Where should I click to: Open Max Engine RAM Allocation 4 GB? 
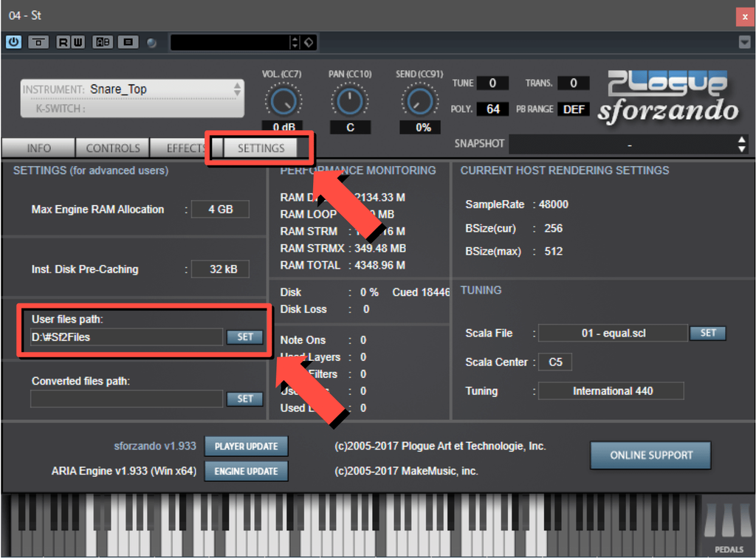[220, 209]
